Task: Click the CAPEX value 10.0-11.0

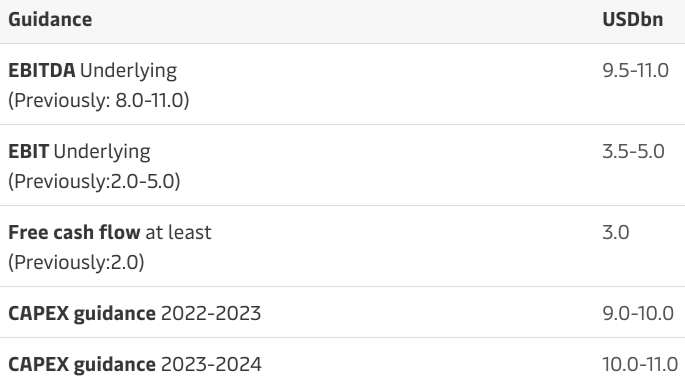Action: coord(640,364)
